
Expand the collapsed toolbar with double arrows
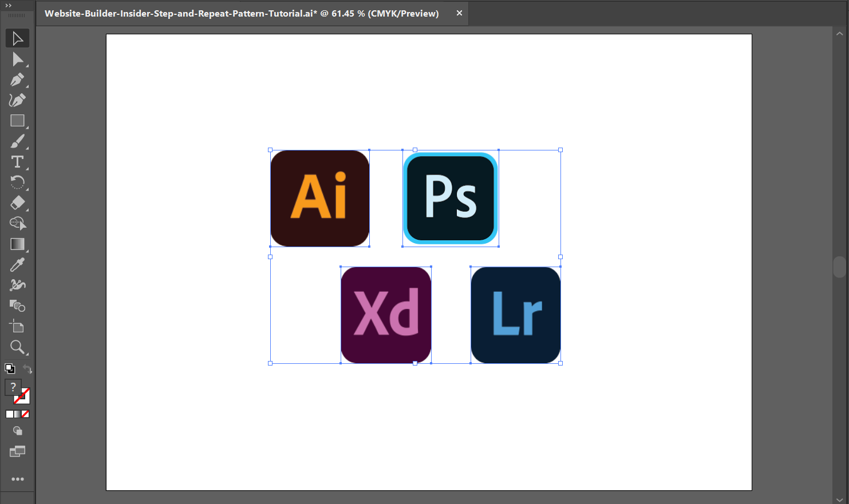point(8,6)
